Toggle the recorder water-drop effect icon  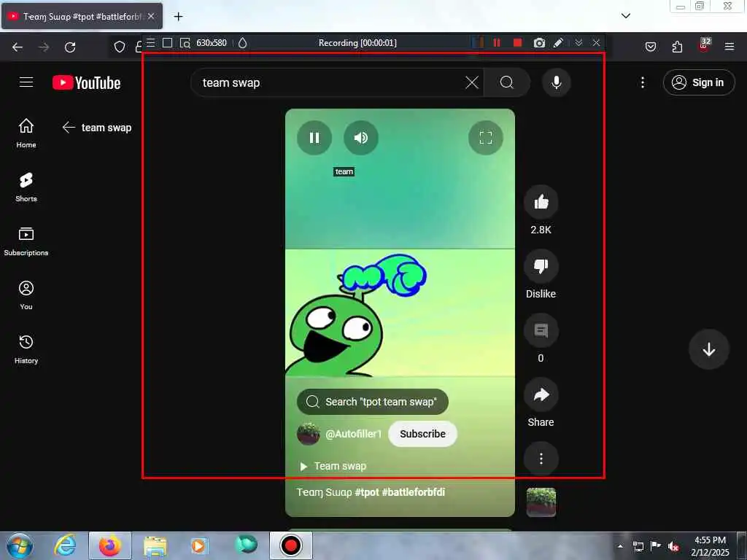pyautogui.click(x=242, y=43)
